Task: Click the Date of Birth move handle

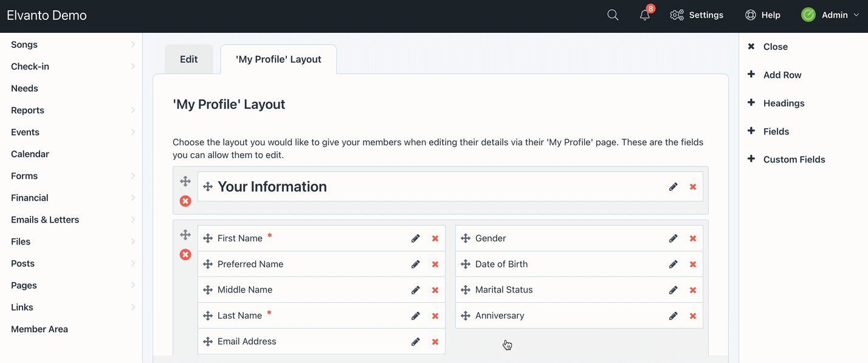Action: (466, 264)
